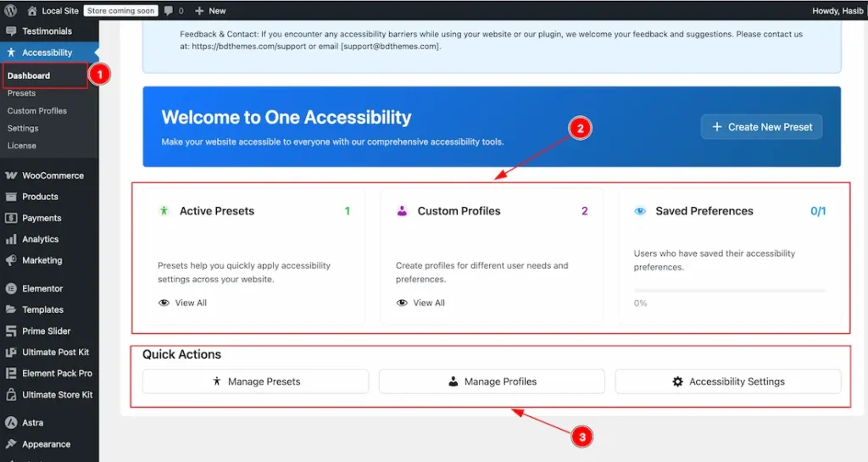
Task: Click the Elementor icon in sidebar
Action: tap(11, 288)
